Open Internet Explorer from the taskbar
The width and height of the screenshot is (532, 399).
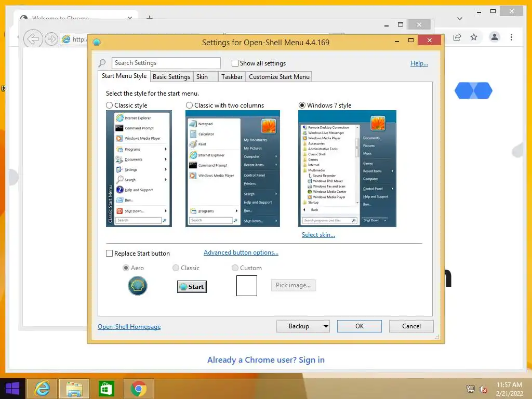pos(42,389)
